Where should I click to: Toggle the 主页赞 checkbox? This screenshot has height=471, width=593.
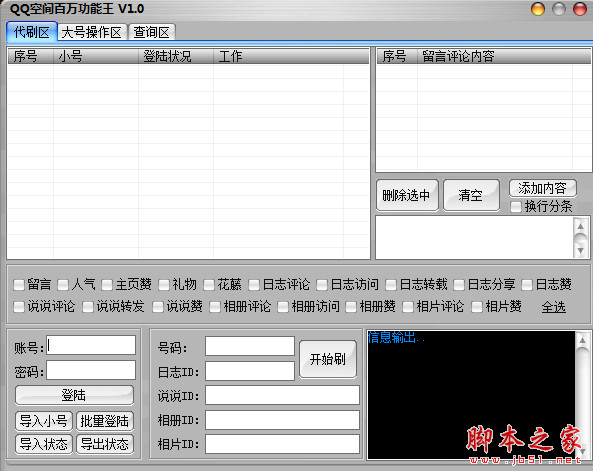pos(107,284)
